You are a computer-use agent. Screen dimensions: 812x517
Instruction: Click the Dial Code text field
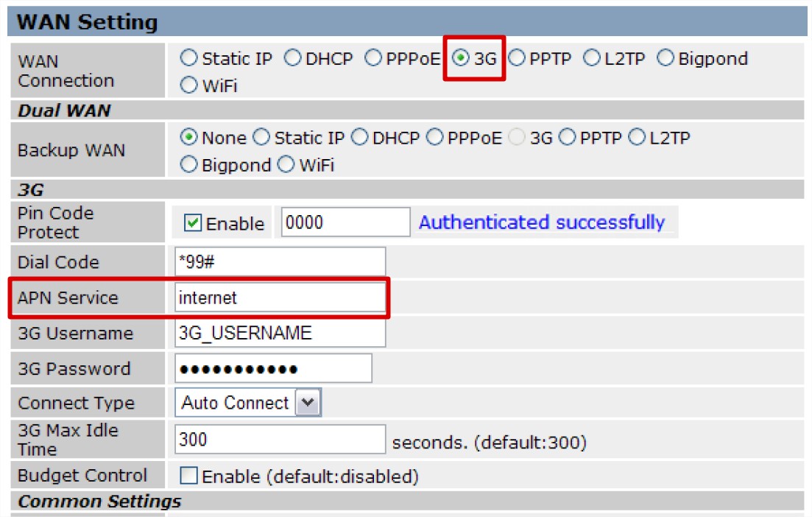(x=280, y=262)
